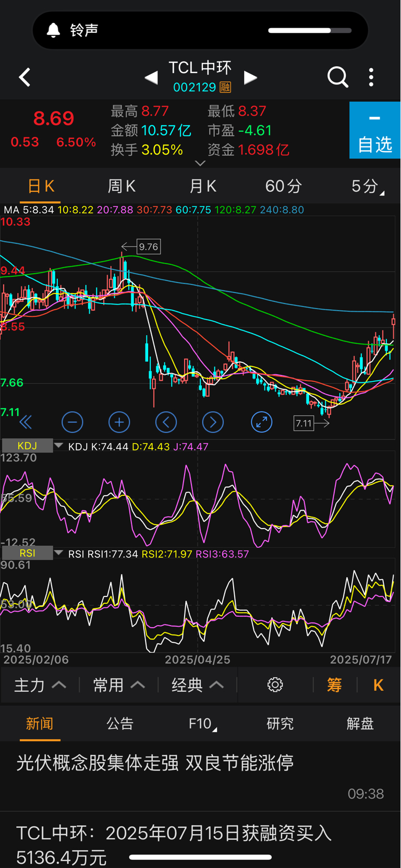This screenshot has width=401, height=868.
Task: Open the RSI indicator dropdown
Action: point(32,553)
